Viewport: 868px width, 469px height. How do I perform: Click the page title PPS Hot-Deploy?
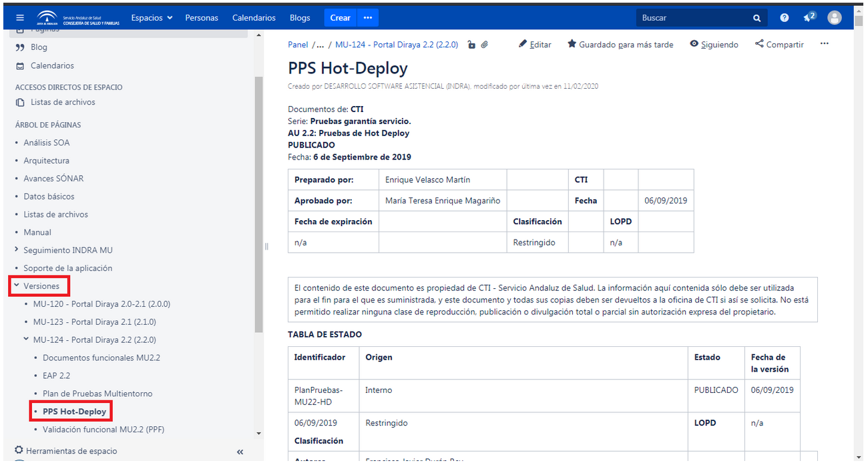click(x=348, y=68)
